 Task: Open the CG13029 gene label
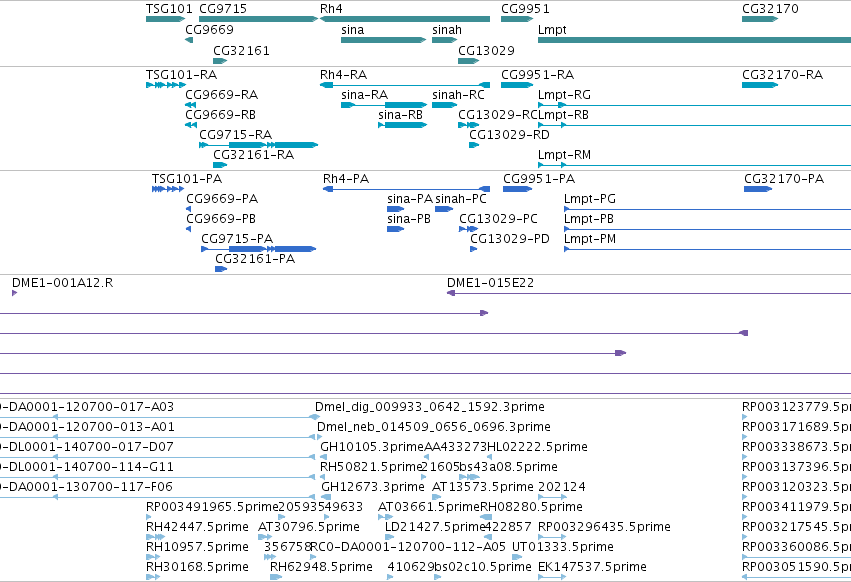486,50
